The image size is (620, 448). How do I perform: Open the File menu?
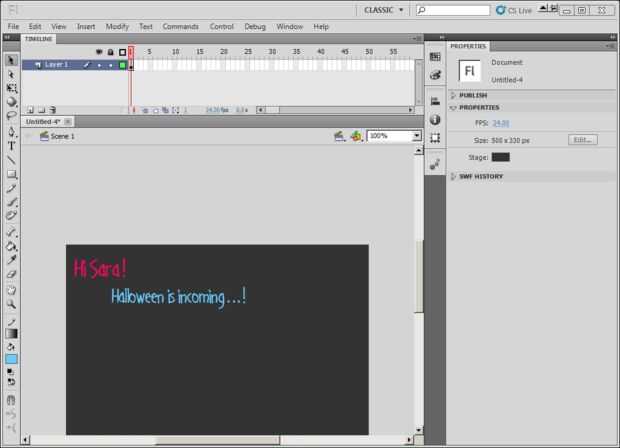click(x=13, y=26)
